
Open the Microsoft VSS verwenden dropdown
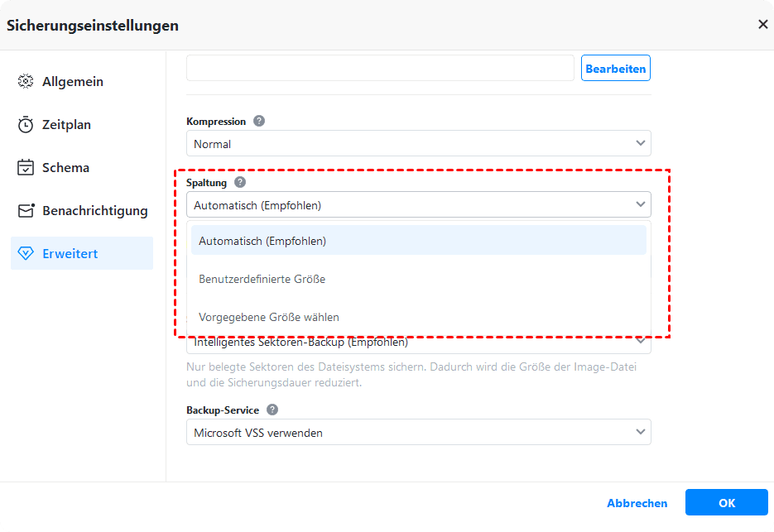[418, 432]
